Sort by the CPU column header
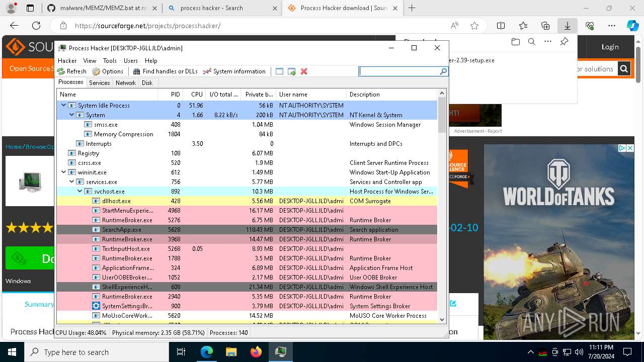 pos(194,95)
